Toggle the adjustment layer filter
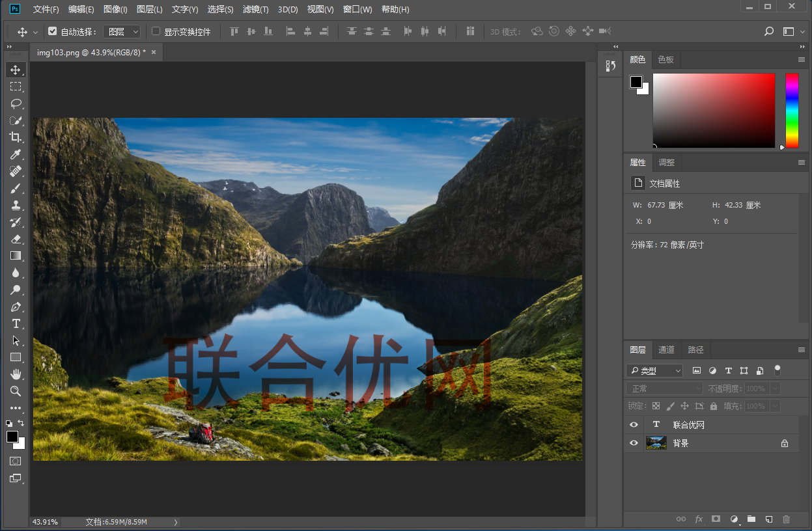The height and width of the screenshot is (531, 812). tap(712, 371)
